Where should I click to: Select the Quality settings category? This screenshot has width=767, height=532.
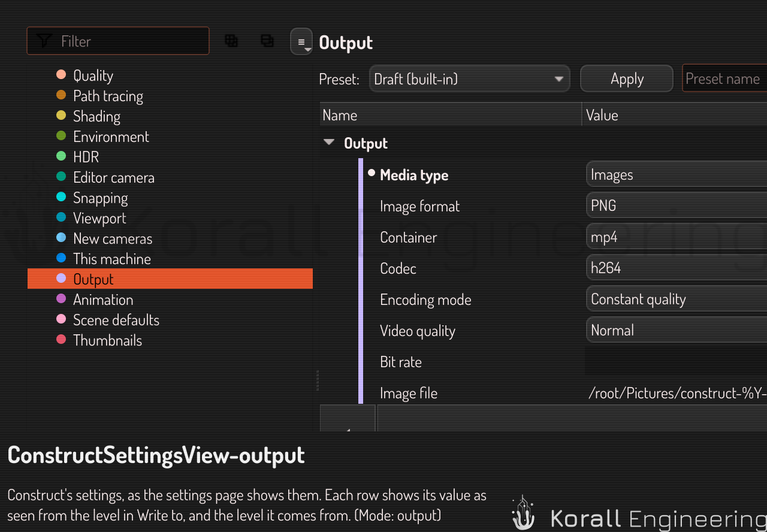170,75
